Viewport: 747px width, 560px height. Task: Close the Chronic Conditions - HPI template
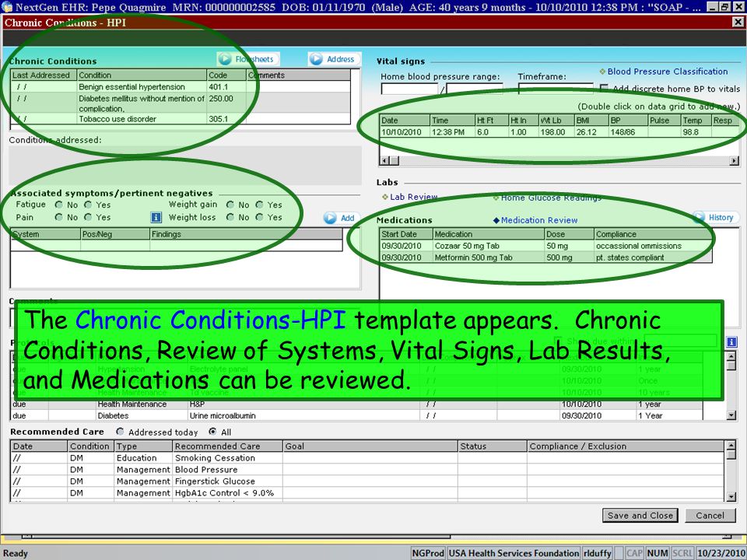(x=738, y=23)
